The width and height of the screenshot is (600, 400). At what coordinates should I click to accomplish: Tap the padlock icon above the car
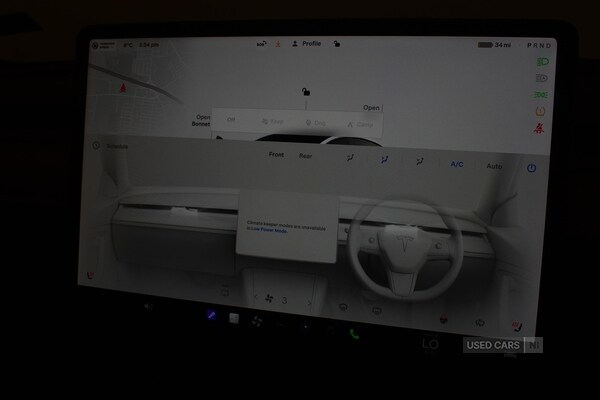(x=306, y=92)
